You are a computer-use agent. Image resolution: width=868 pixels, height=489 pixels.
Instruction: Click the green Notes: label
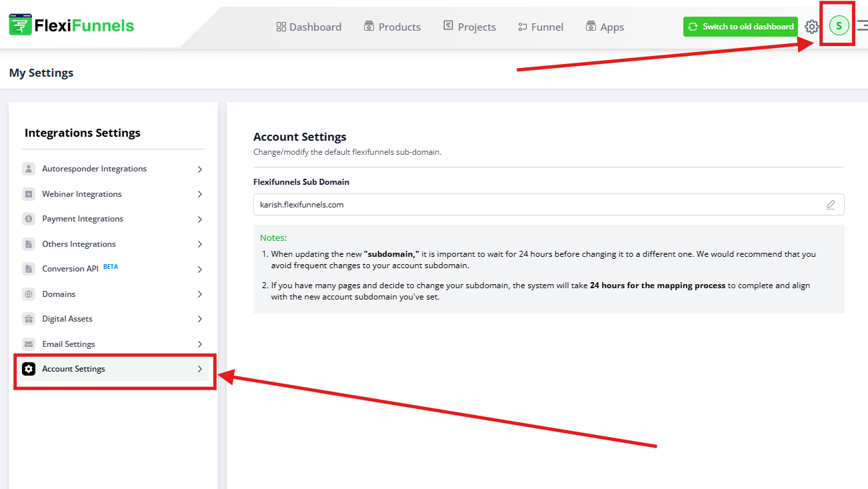tap(273, 237)
